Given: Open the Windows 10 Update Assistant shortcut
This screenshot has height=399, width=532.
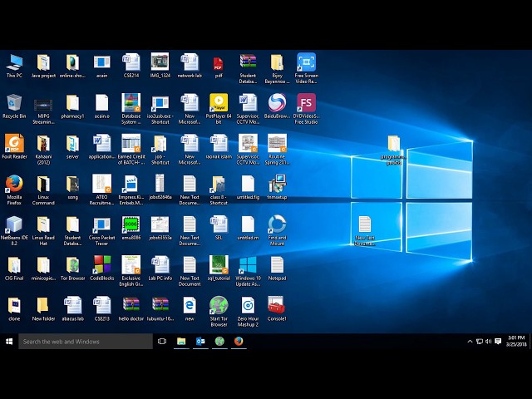Looking at the screenshot, I should pos(248,264).
